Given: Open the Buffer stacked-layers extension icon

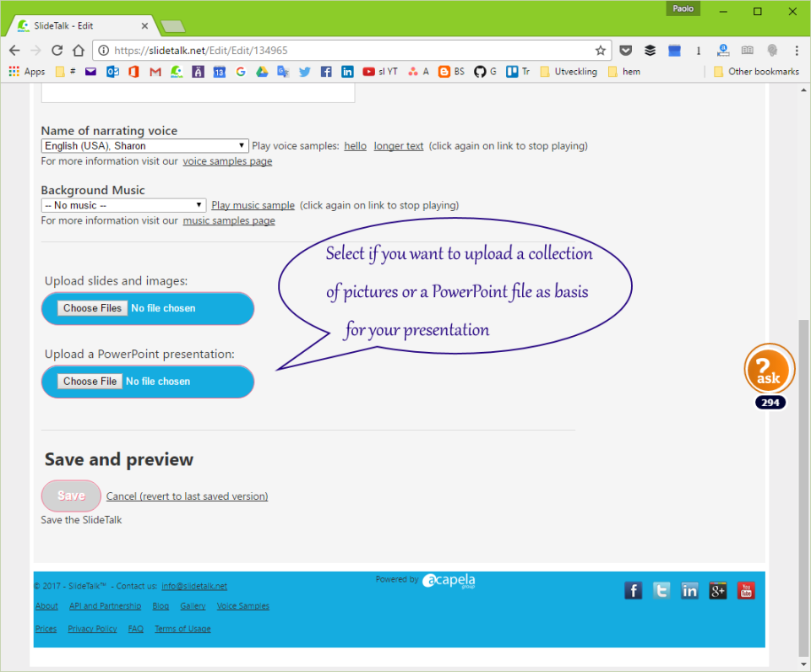Looking at the screenshot, I should click(650, 50).
